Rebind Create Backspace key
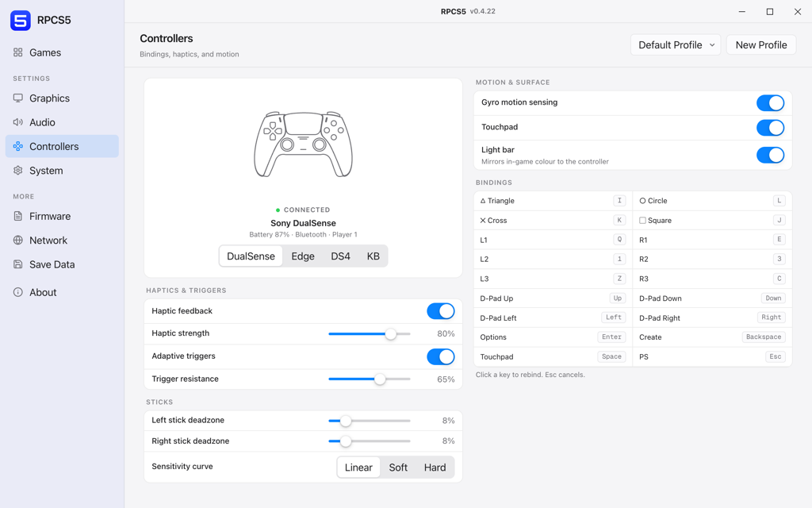The image size is (812, 508). (764, 337)
